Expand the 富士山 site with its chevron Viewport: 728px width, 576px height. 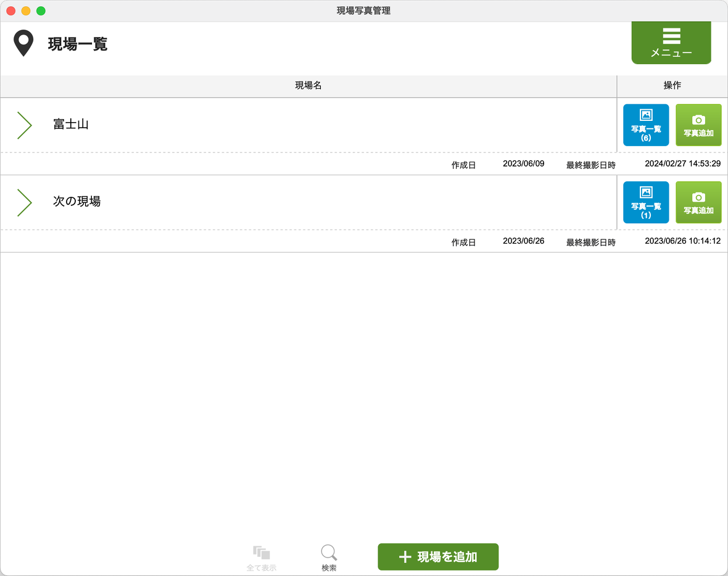24,125
